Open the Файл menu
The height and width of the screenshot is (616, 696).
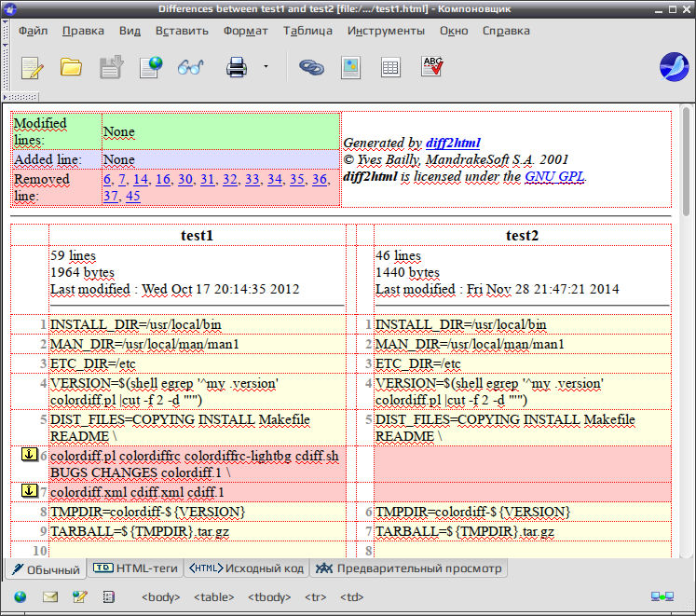point(33,31)
